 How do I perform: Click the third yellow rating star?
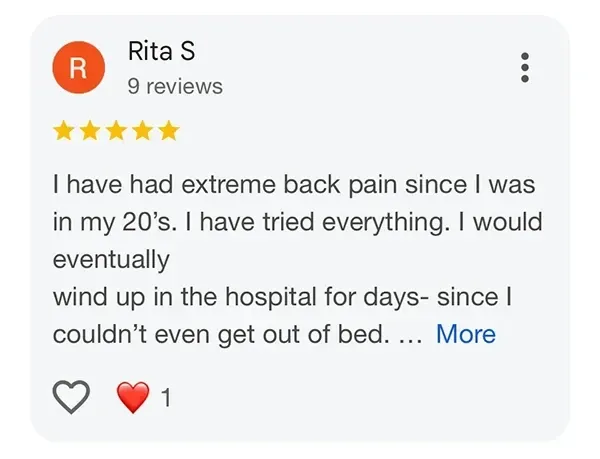tap(117, 131)
